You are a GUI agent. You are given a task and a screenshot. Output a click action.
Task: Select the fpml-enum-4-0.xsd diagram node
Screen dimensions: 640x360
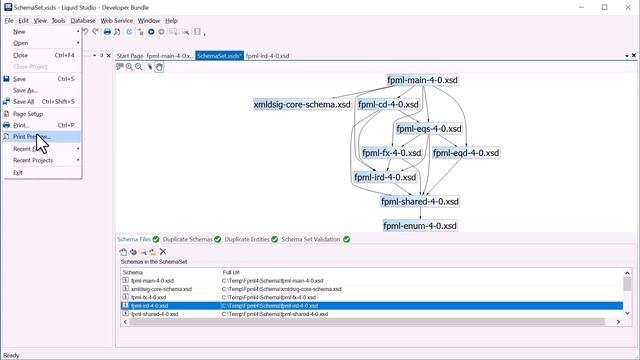pyautogui.click(x=420, y=226)
